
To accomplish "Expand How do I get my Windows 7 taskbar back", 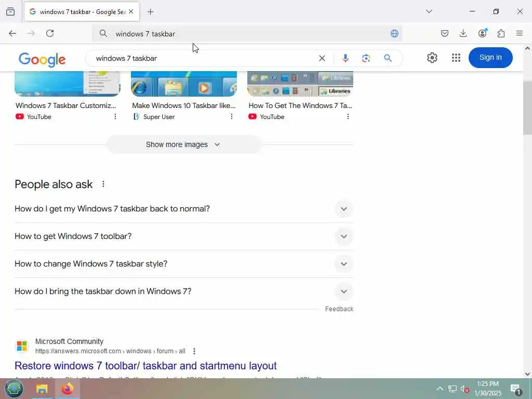I will [184, 209].
